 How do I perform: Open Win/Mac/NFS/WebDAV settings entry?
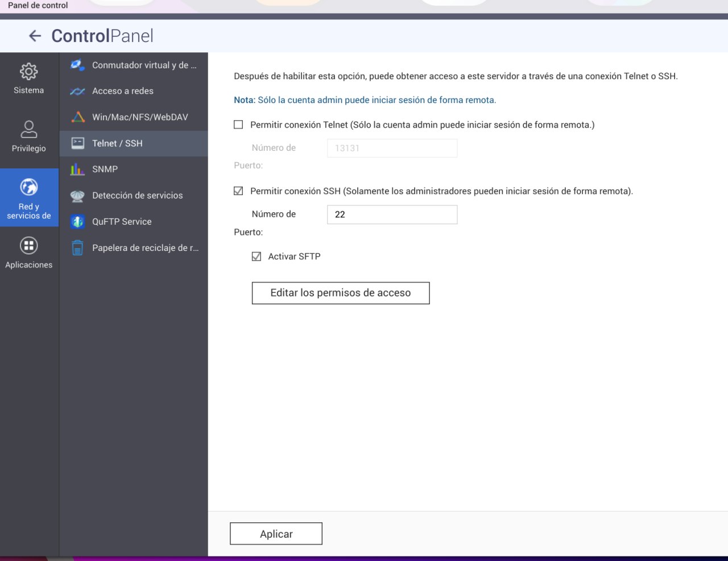[134, 117]
